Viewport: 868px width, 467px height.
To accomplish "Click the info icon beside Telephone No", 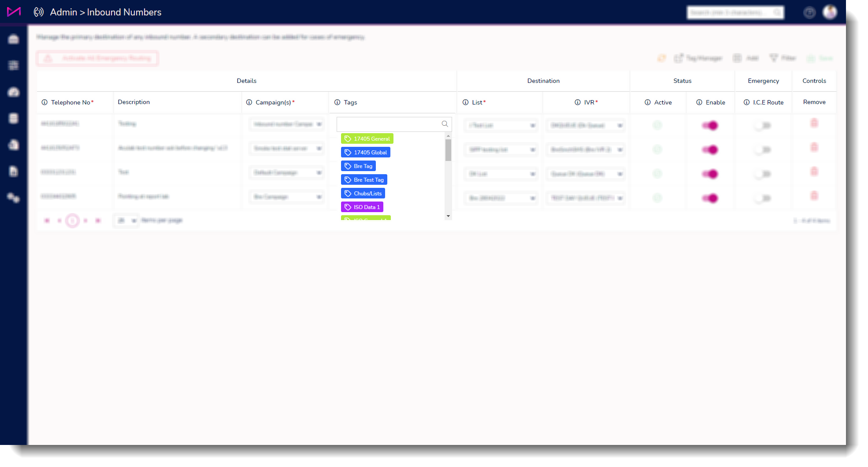I will [45, 102].
